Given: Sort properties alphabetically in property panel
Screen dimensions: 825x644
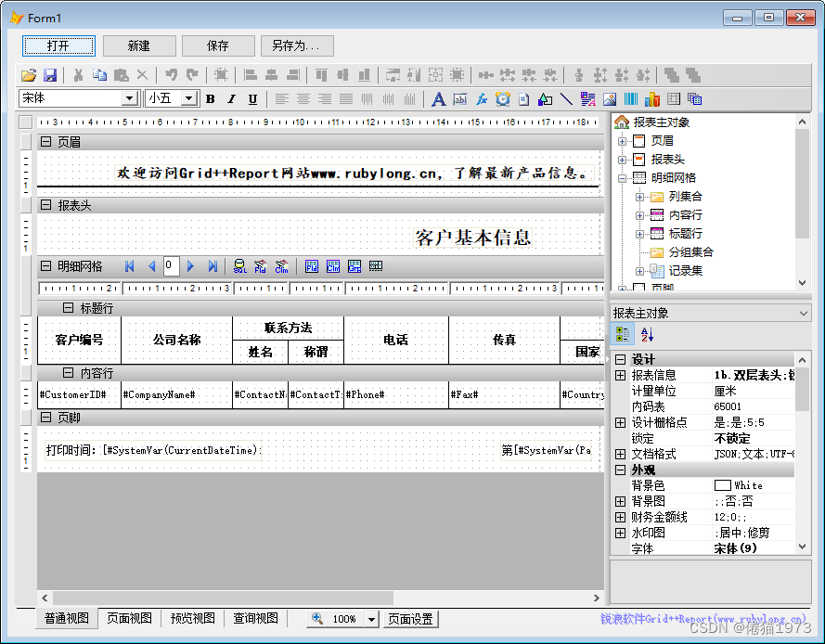Looking at the screenshot, I should [646, 334].
